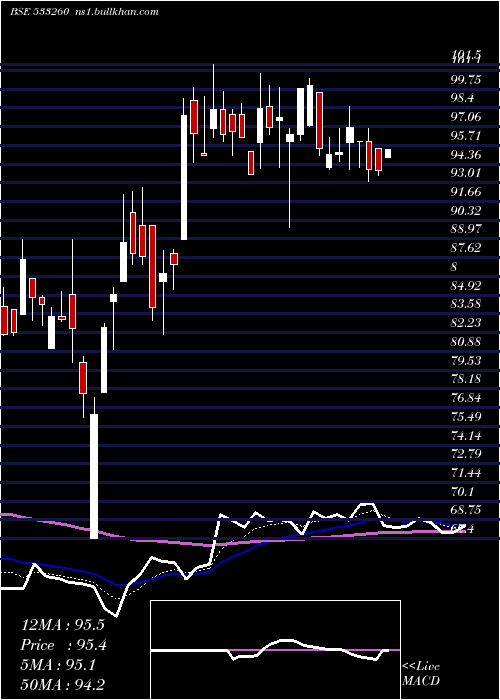
Task: Click the 78.18 price axis label
Action: (x=466, y=379)
